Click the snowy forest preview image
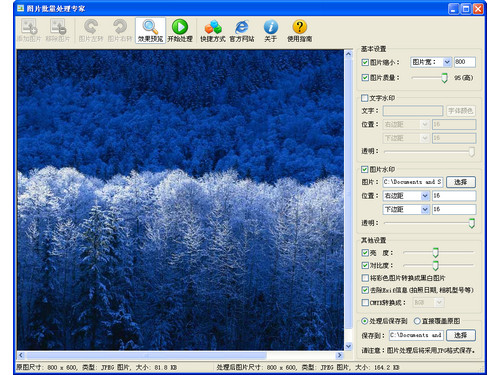Screen dimensions: 500x375 [x=180, y=200]
